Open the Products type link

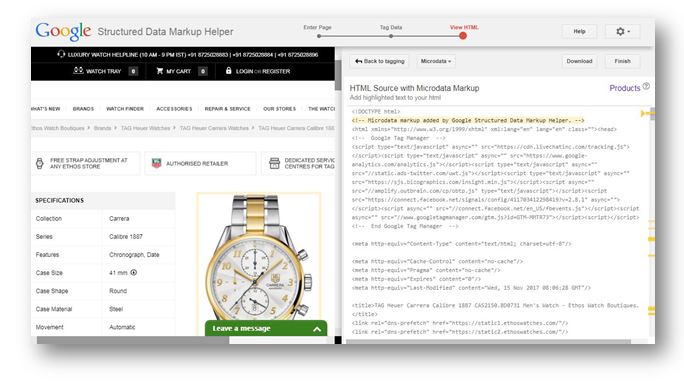tap(625, 88)
